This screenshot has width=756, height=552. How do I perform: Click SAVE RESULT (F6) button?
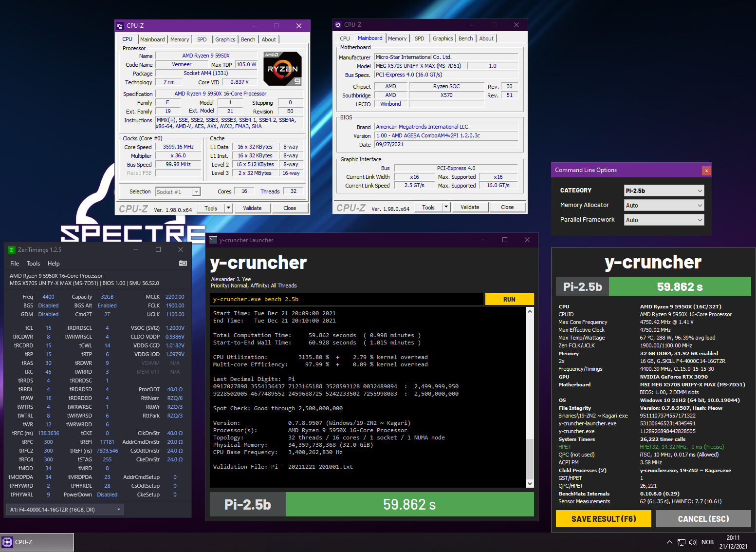tap(604, 519)
